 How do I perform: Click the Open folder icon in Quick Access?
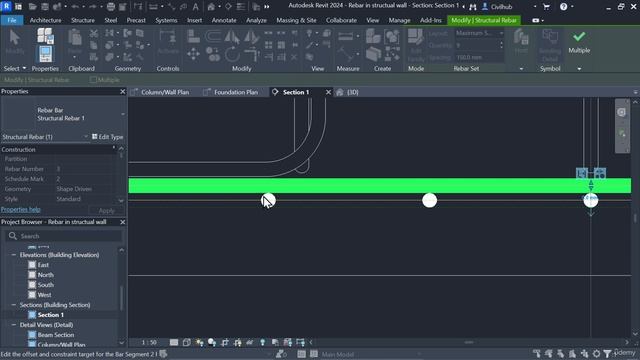(33, 7)
